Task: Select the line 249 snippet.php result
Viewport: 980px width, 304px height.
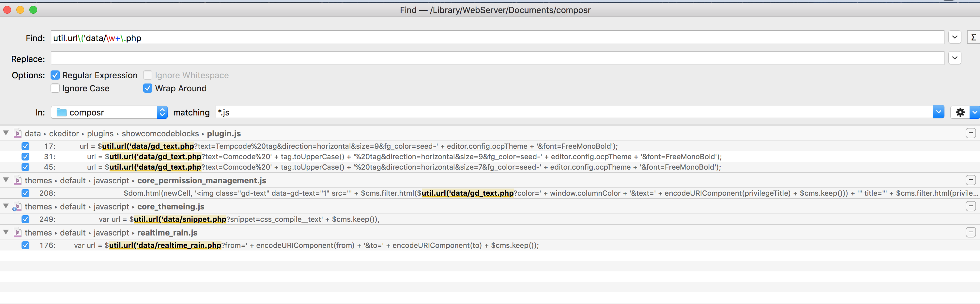Action: tap(239, 220)
